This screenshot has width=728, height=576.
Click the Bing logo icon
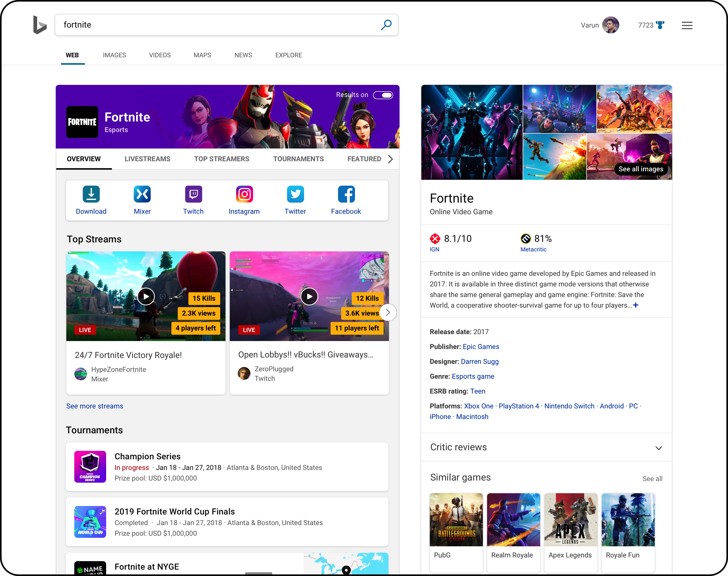(x=40, y=25)
